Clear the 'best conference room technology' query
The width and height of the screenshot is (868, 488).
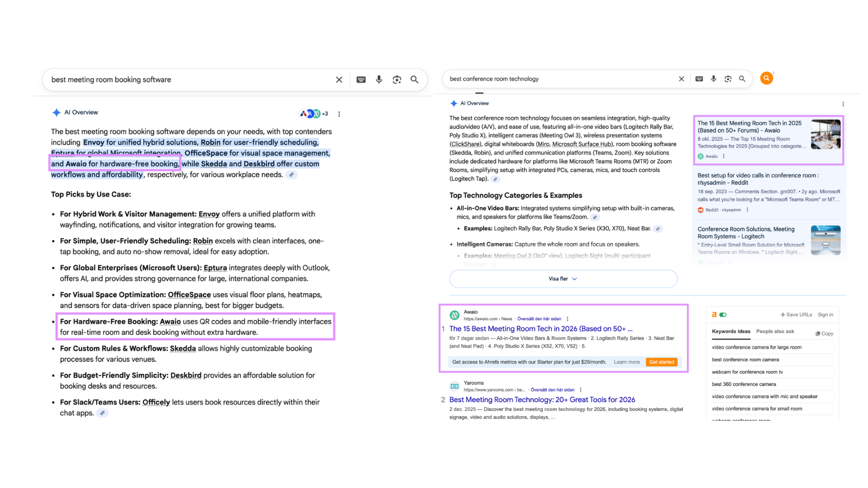coord(682,79)
